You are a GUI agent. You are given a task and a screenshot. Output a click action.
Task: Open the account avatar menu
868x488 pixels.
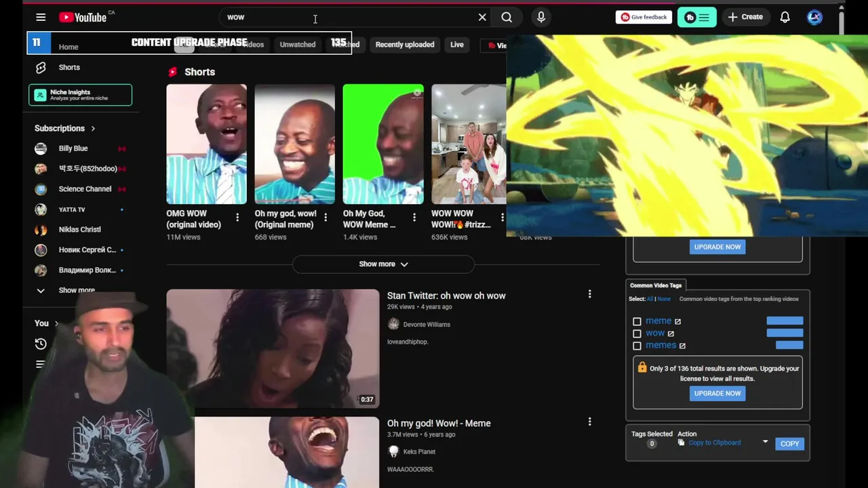tap(814, 17)
